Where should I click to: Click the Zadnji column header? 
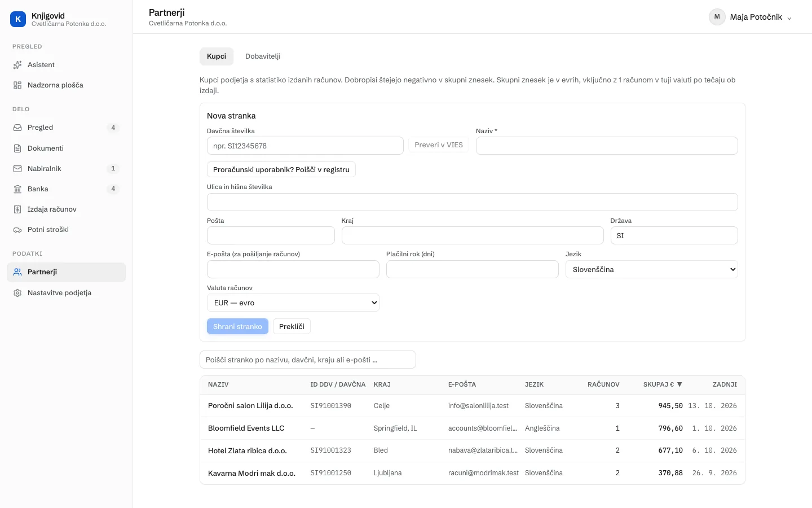point(725,384)
